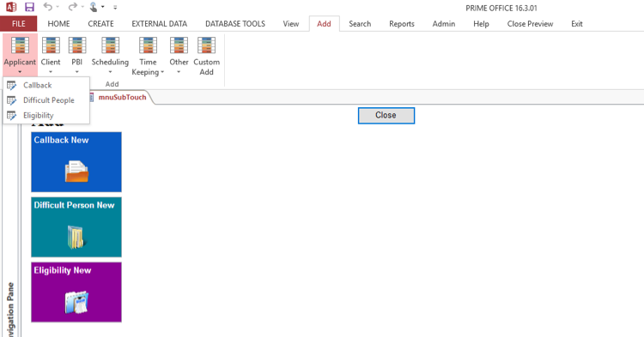Open the FILE tab
Viewport: 644px width, 337px height.
[x=19, y=24]
